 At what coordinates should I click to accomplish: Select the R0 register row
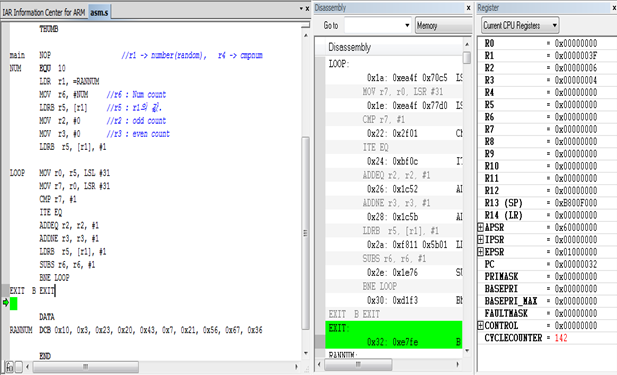(547, 43)
